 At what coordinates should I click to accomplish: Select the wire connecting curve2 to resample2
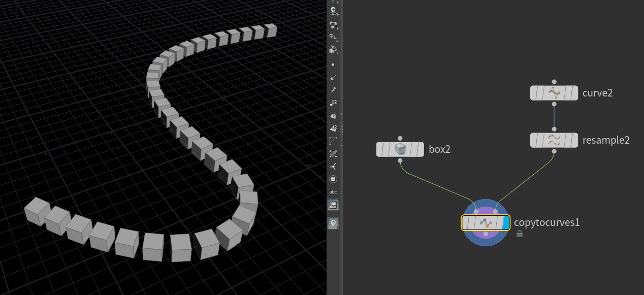click(554, 116)
